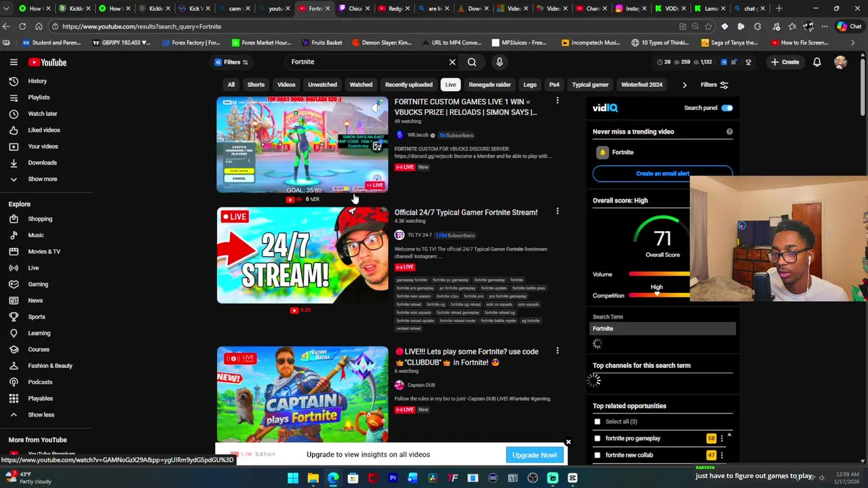Open Adobe Premiere Pro from the taskbar
The image size is (868, 488).
coord(393,479)
